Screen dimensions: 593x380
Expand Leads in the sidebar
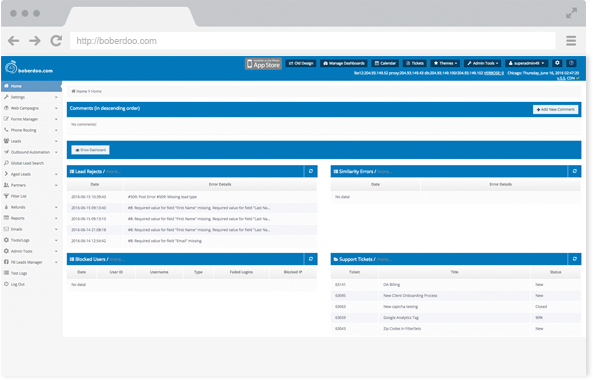[31, 141]
